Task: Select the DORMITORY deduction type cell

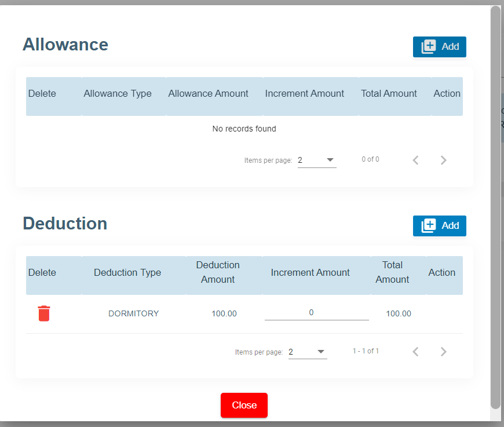Action: tap(133, 313)
